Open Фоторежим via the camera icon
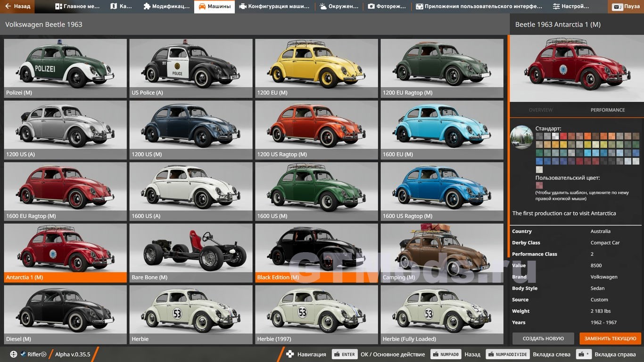This screenshot has height=362, width=644. coord(371,7)
